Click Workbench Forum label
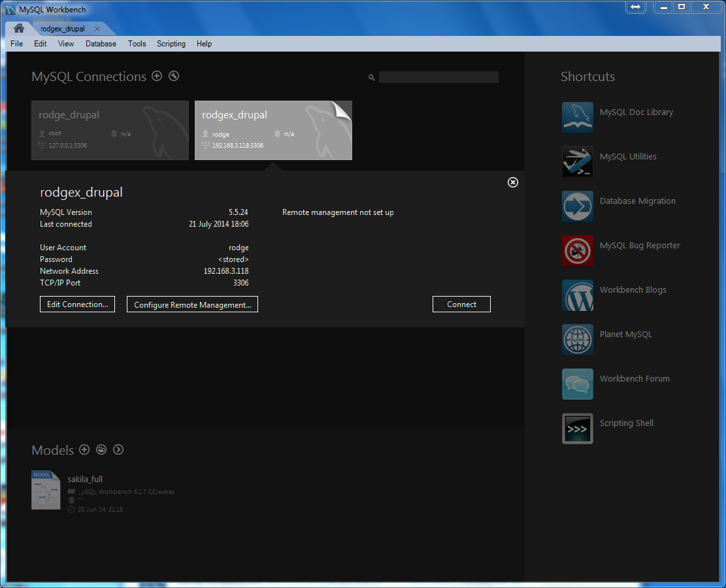 [635, 379]
